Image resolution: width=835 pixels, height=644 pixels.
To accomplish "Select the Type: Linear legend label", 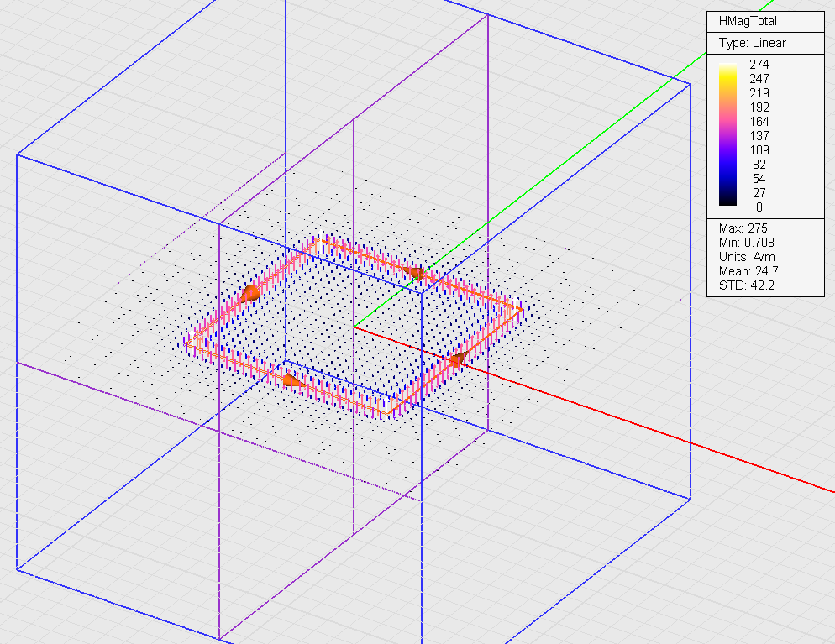I will pyautogui.click(x=752, y=43).
